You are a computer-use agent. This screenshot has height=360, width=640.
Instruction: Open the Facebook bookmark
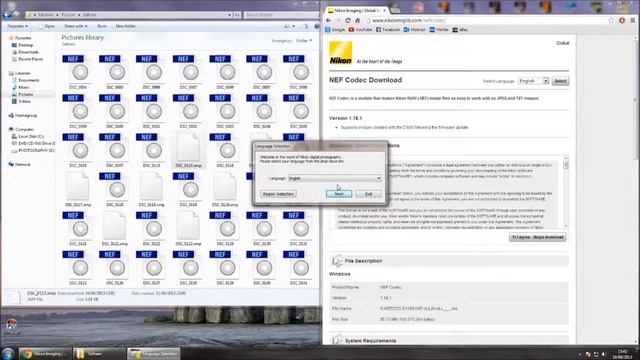[x=388, y=30]
